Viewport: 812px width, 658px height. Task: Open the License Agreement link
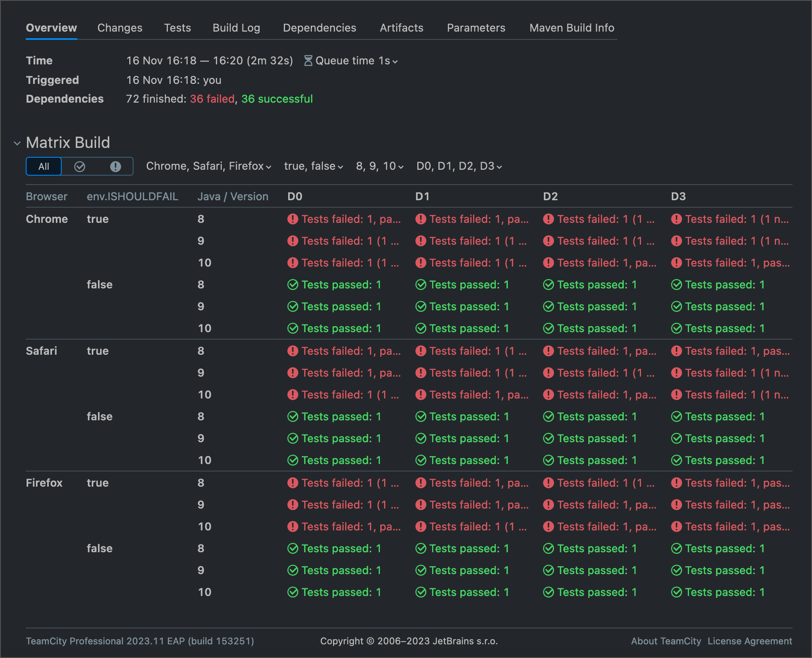[750, 641]
